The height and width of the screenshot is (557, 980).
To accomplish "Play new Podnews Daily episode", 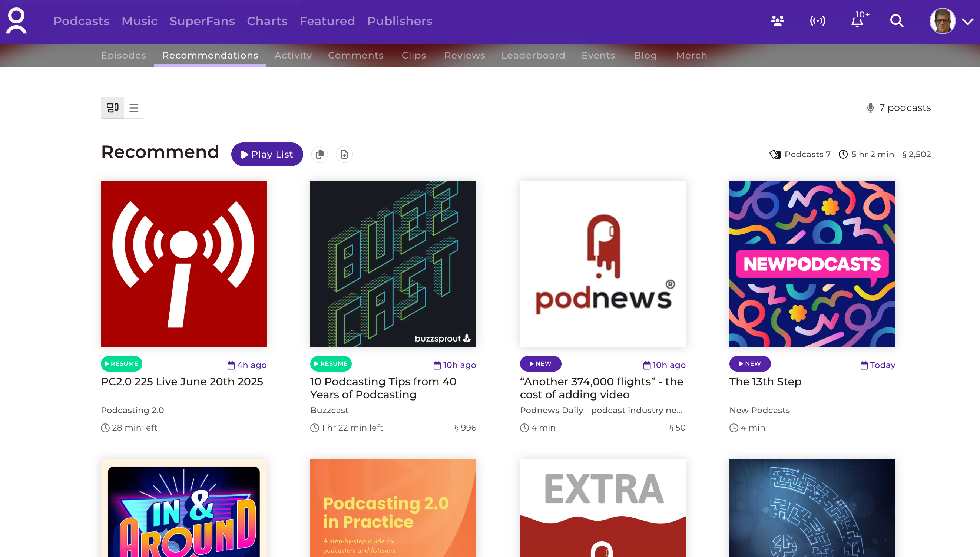I will click(x=540, y=364).
